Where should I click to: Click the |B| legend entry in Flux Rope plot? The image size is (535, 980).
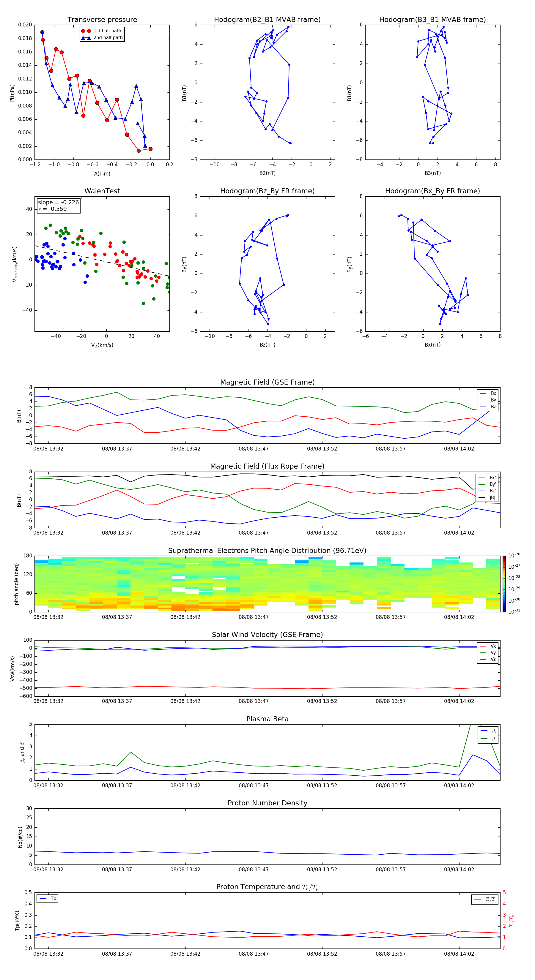tap(487, 498)
